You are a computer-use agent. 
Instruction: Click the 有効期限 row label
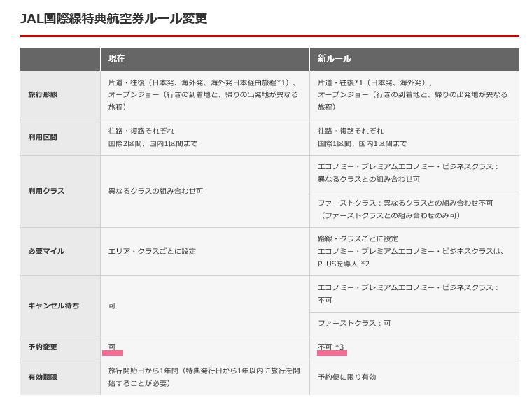click(x=43, y=377)
